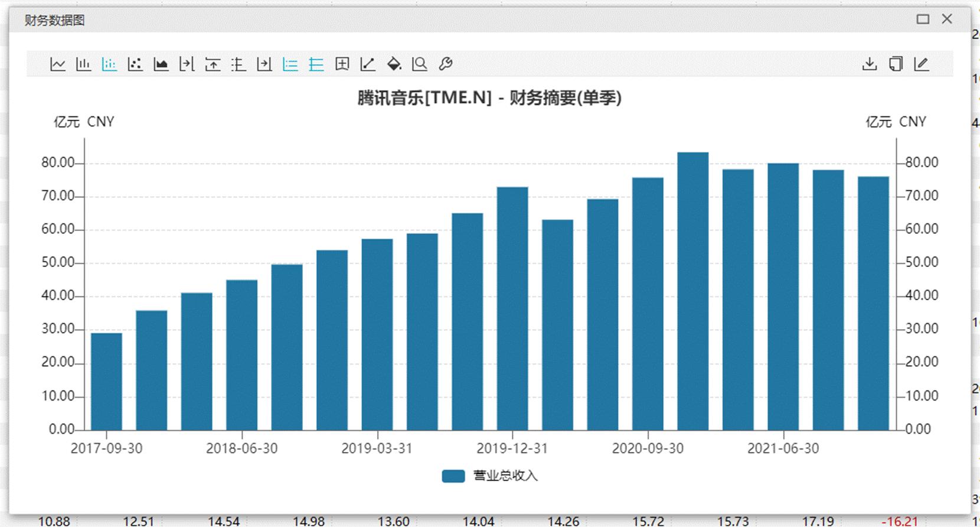Click the chart magnifier zoom icon
Viewport: 980px width, 527px height.
[420, 64]
